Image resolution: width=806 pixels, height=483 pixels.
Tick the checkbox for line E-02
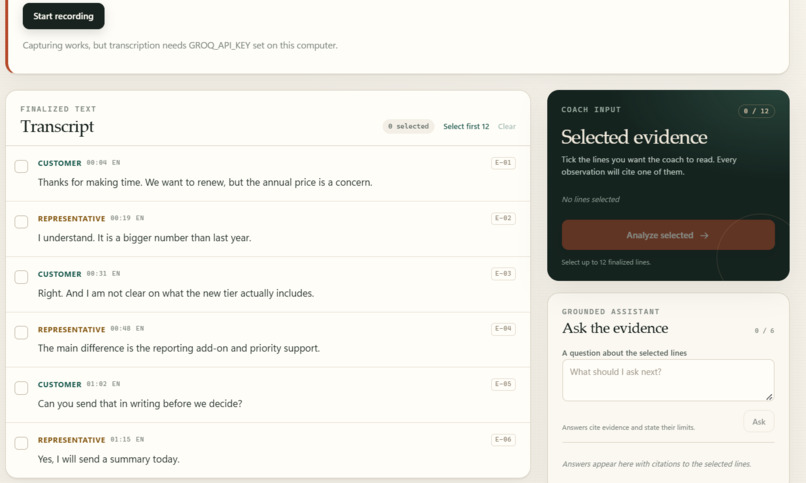point(21,222)
